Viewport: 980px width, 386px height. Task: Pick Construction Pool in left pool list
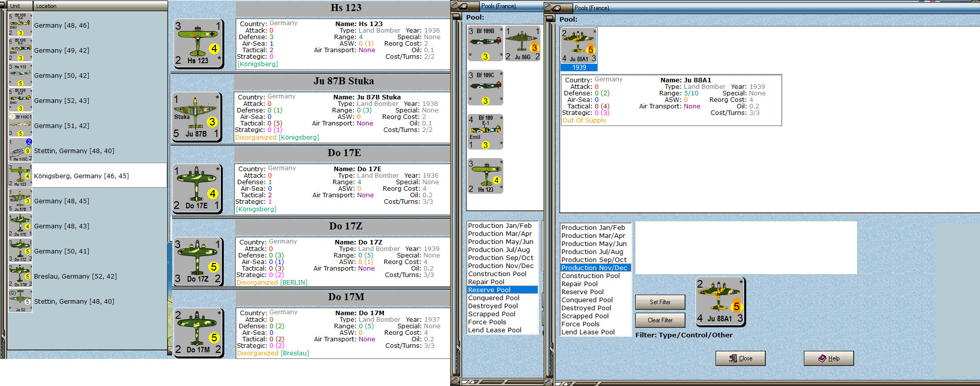click(497, 274)
